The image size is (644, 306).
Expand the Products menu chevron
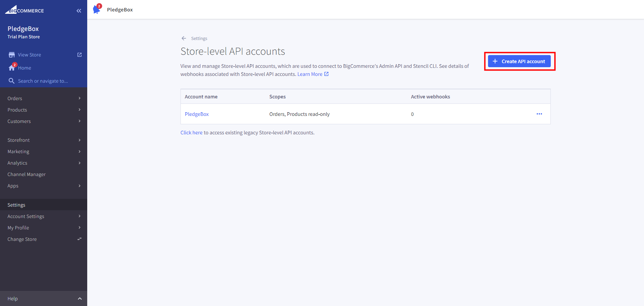point(79,110)
